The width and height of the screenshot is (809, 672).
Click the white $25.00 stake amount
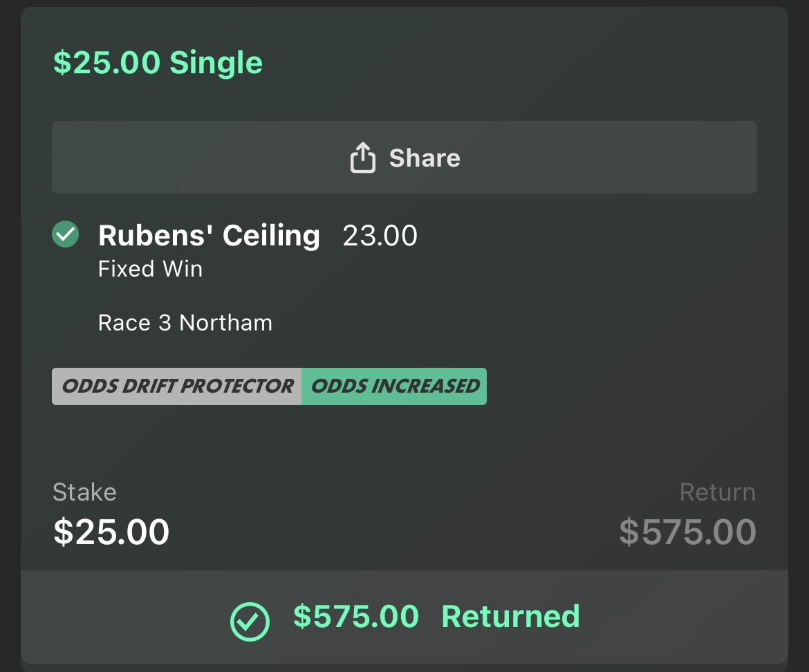(111, 532)
